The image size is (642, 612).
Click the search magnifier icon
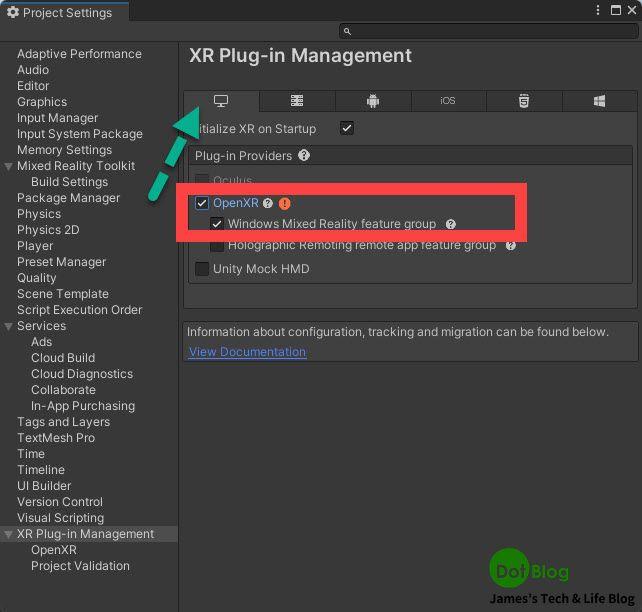pos(347,32)
